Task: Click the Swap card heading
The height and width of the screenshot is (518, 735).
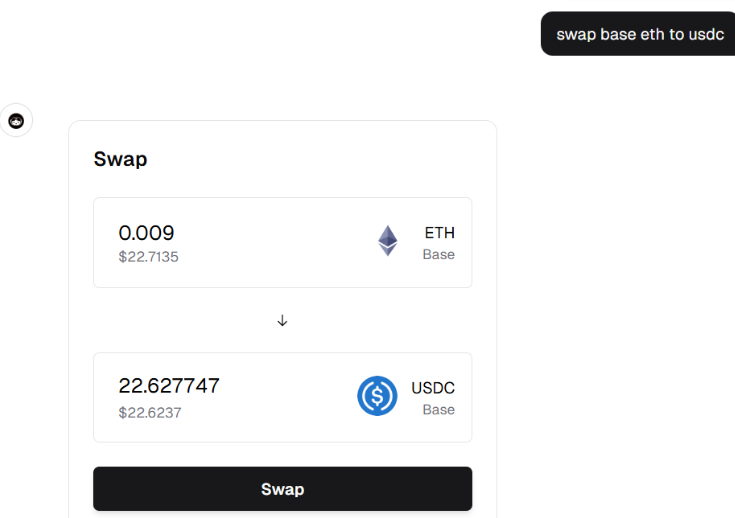Action: coord(120,159)
